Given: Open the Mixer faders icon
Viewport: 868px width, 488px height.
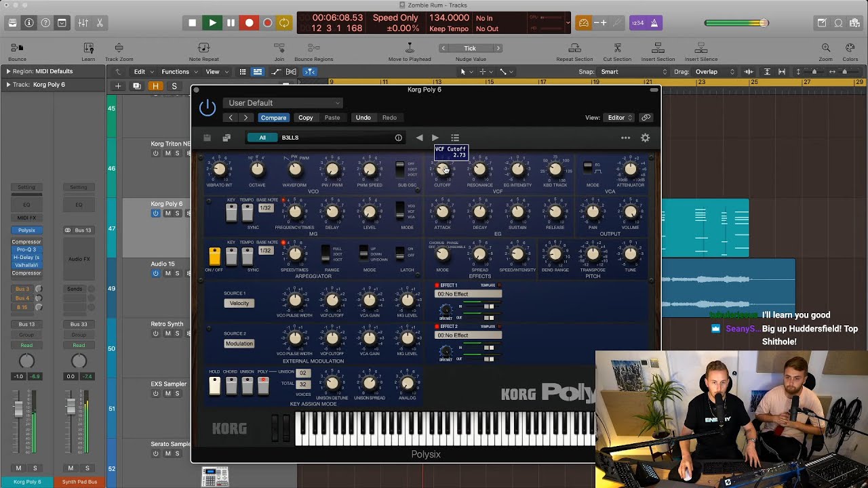Looking at the screenshot, I should (x=83, y=22).
